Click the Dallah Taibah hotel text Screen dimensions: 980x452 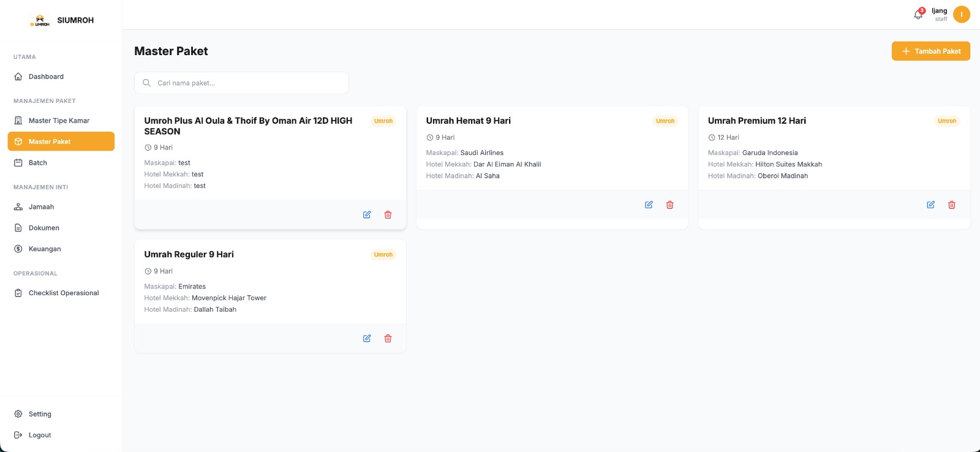coord(215,309)
